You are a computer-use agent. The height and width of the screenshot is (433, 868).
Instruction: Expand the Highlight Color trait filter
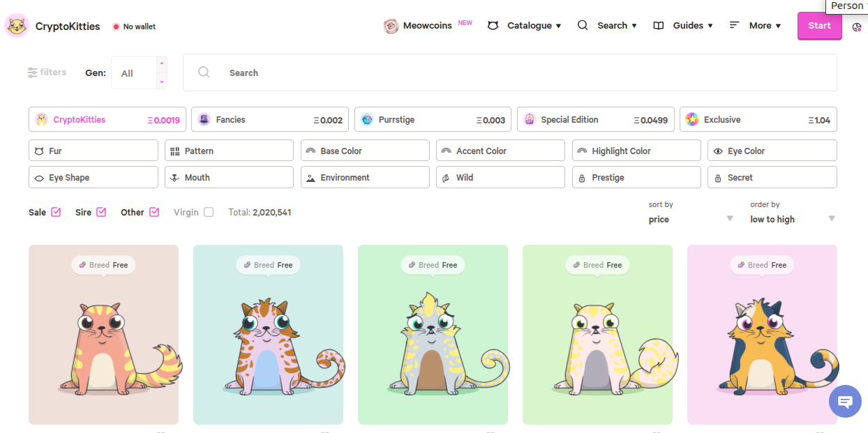coord(636,151)
